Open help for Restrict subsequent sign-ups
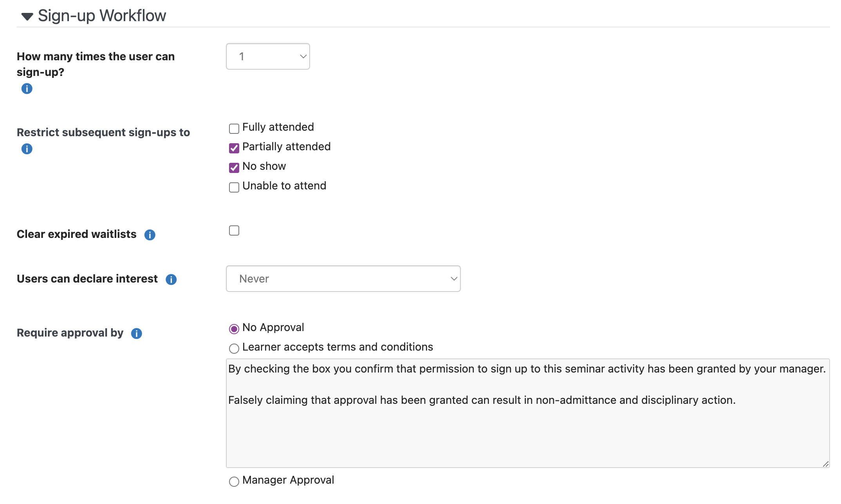 tap(27, 149)
